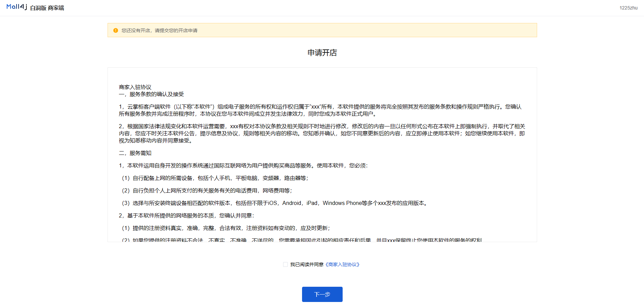Click the 白洞版 商家端 title text
This screenshot has width=644, height=304.
pyautogui.click(x=47, y=8)
